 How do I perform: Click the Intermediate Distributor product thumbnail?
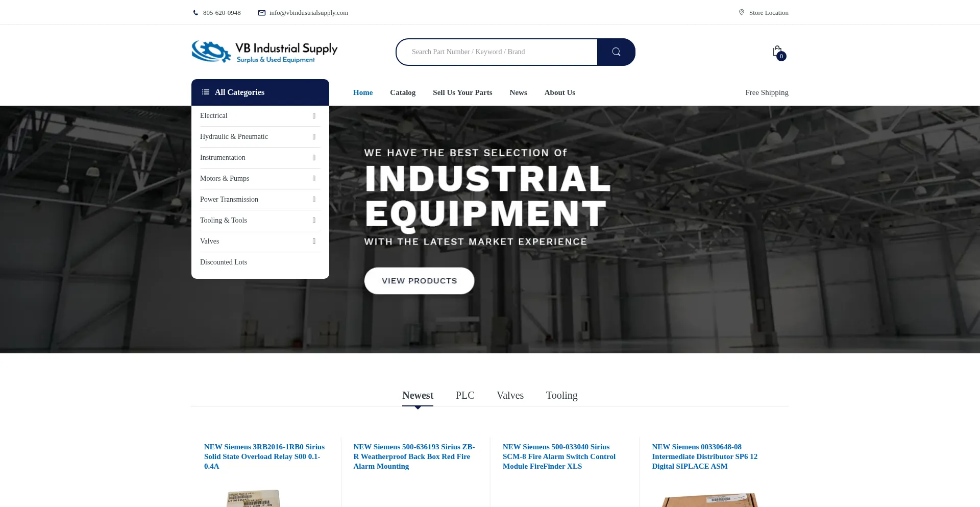(709, 500)
